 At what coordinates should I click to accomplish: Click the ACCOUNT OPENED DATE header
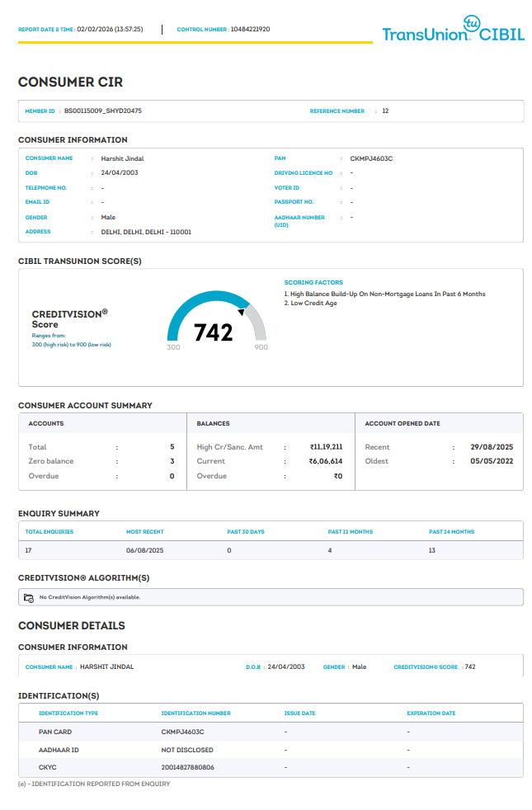coord(403,424)
